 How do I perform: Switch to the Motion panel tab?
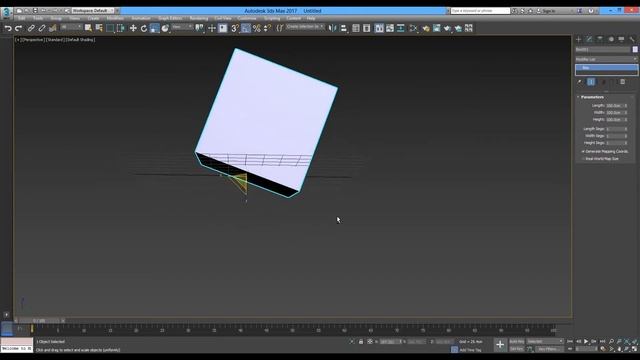click(611, 39)
